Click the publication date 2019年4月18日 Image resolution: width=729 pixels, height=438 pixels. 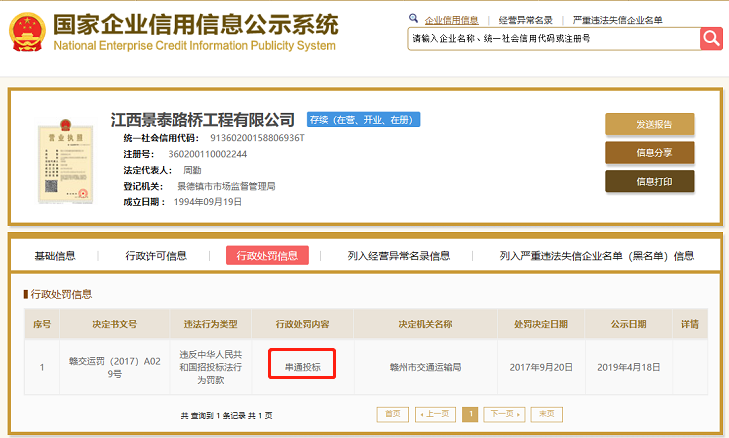tap(629, 367)
